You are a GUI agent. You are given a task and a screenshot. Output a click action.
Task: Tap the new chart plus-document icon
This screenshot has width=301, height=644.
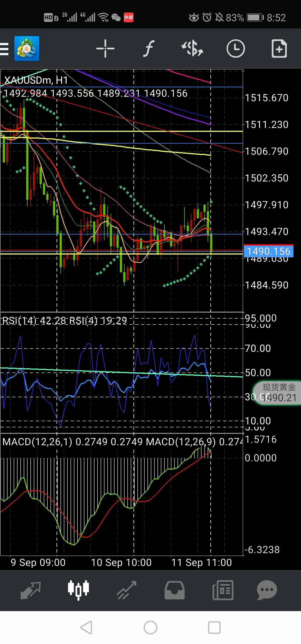[279, 49]
